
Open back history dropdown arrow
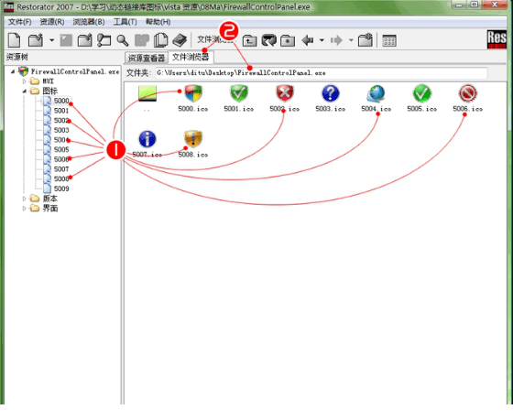322,40
